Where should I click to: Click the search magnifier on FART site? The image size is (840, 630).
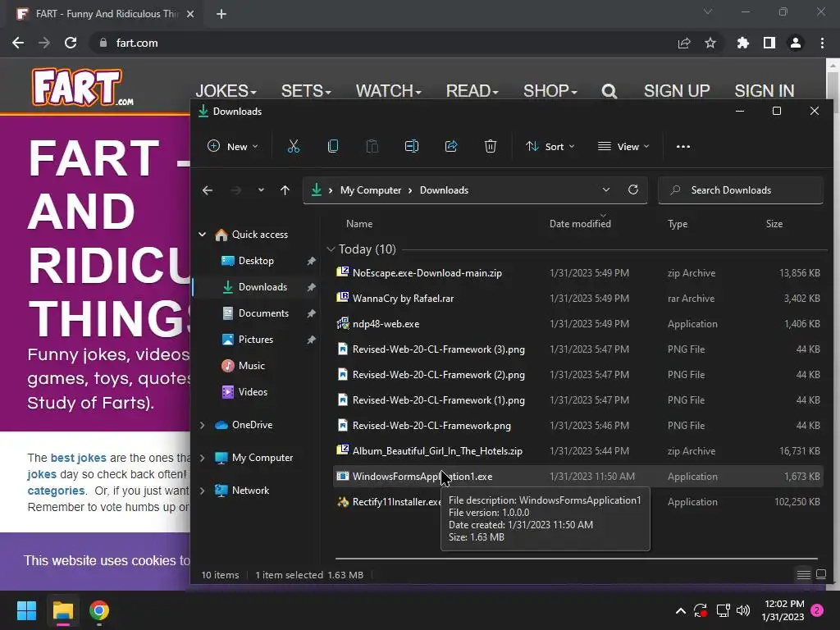coord(609,92)
